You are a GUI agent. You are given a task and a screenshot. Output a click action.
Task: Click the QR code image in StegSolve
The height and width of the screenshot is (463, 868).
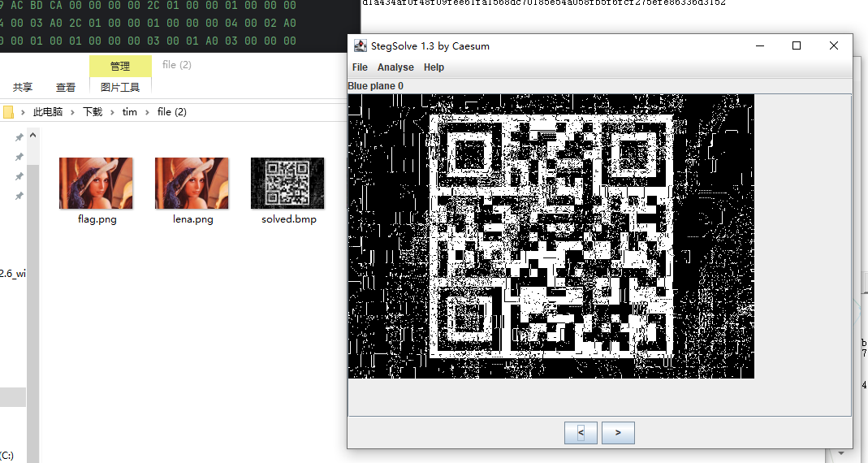click(x=551, y=236)
